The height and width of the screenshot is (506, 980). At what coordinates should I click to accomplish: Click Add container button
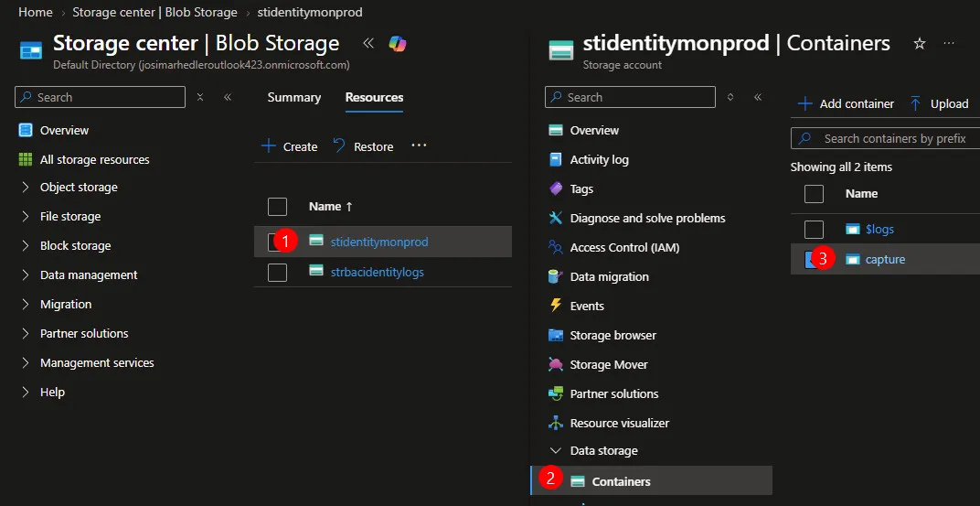point(847,103)
